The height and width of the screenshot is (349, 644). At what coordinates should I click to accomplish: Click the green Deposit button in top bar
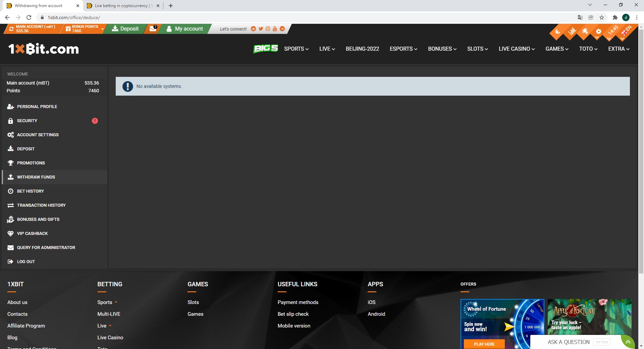pyautogui.click(x=125, y=29)
